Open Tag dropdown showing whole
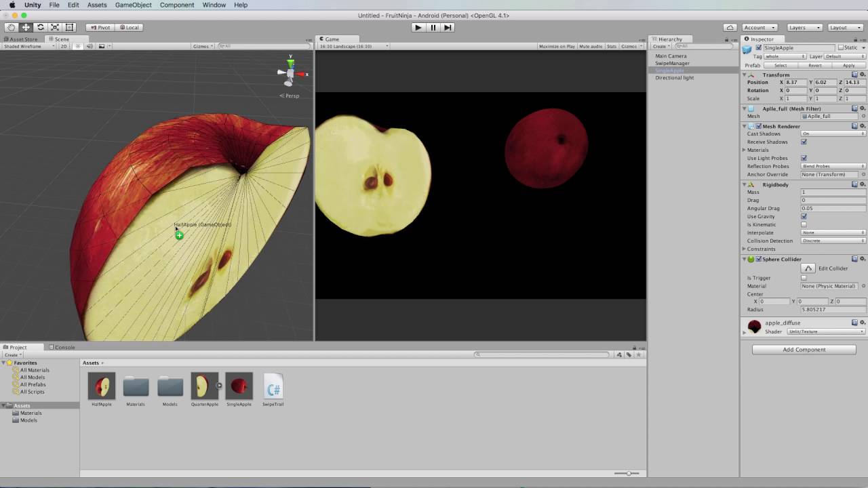The width and height of the screenshot is (868, 488). [785, 56]
